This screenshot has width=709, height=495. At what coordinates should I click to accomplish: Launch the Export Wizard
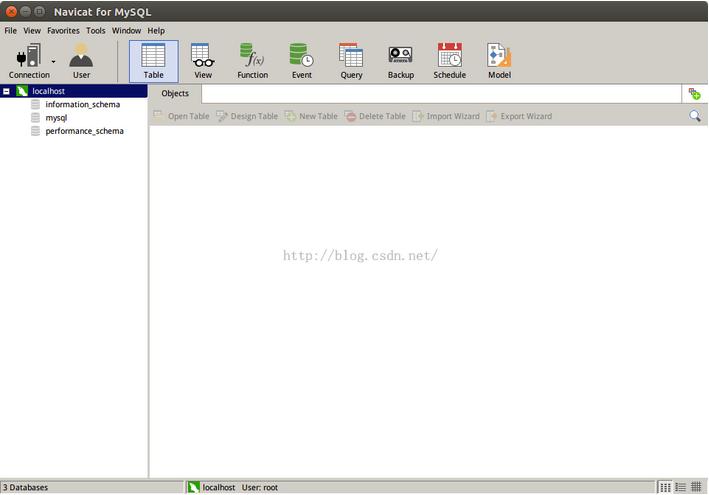click(x=519, y=116)
